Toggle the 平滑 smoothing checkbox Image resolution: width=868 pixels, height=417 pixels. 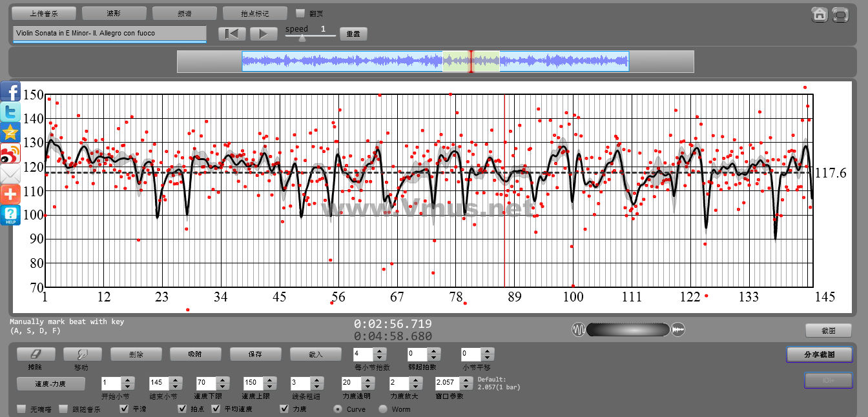(125, 409)
